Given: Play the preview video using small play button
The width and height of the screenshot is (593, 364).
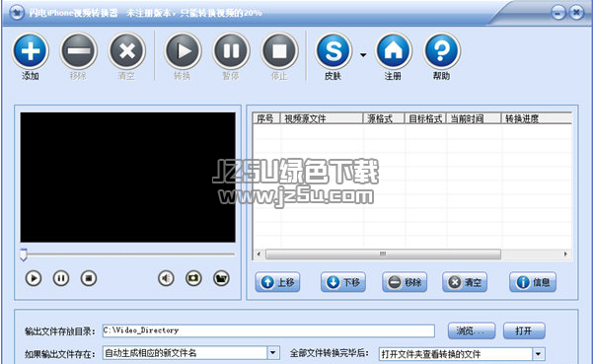Looking at the screenshot, I should click(34, 278).
